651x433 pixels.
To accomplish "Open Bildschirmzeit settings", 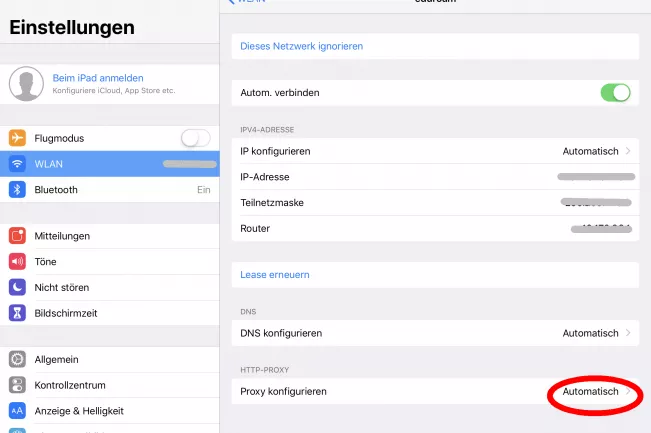I will click(x=110, y=313).
